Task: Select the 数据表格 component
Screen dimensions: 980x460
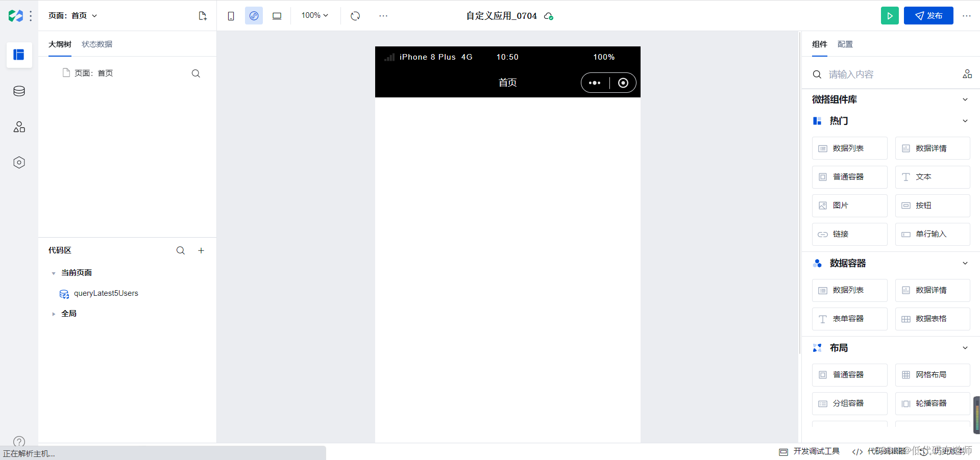Action: [x=933, y=319]
